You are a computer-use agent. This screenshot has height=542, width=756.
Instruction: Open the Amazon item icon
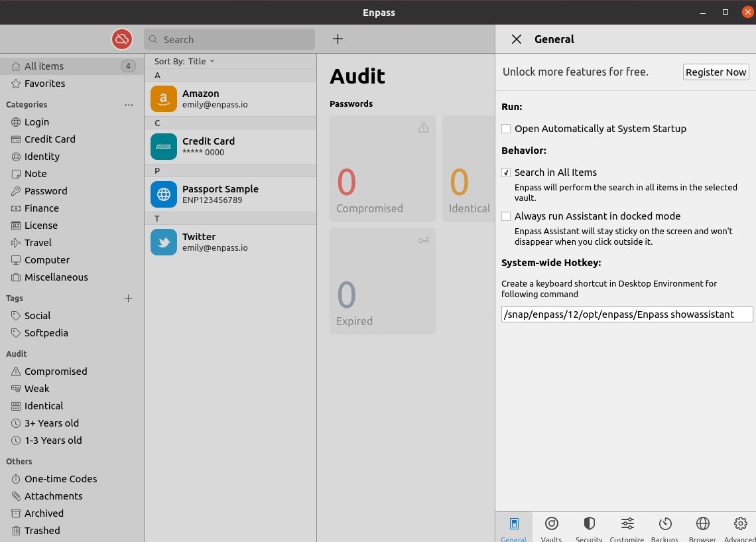(x=163, y=99)
